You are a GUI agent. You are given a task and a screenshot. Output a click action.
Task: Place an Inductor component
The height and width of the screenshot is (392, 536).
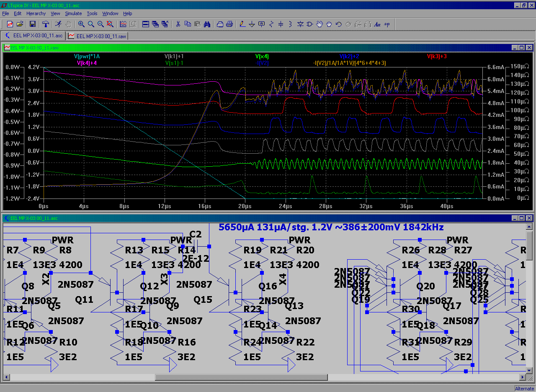click(x=290, y=24)
